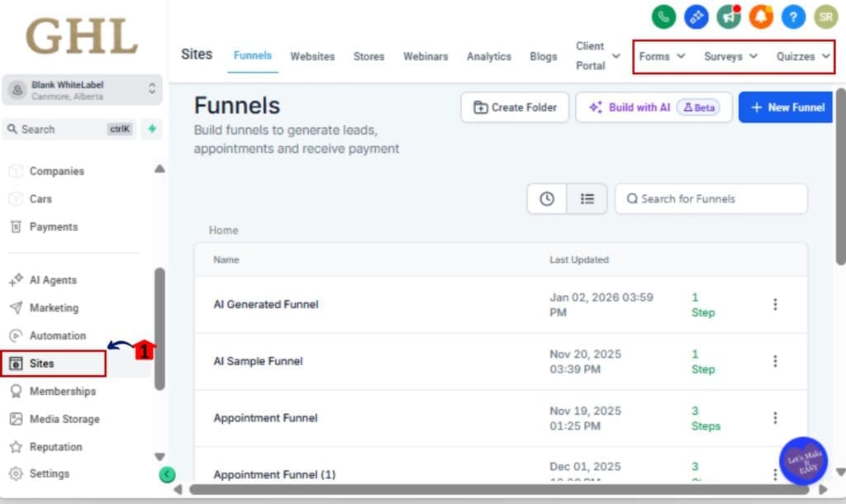
Task: Click the Create Folder button
Action: tap(515, 107)
